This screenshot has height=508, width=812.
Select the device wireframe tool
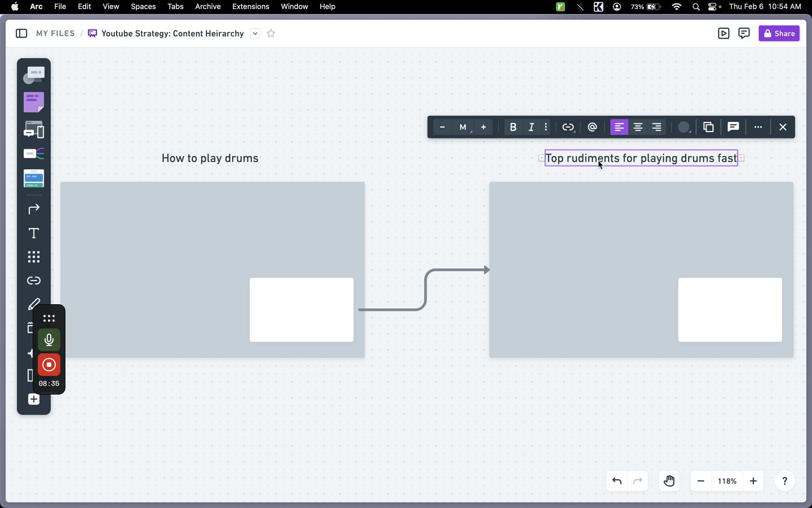click(x=33, y=130)
